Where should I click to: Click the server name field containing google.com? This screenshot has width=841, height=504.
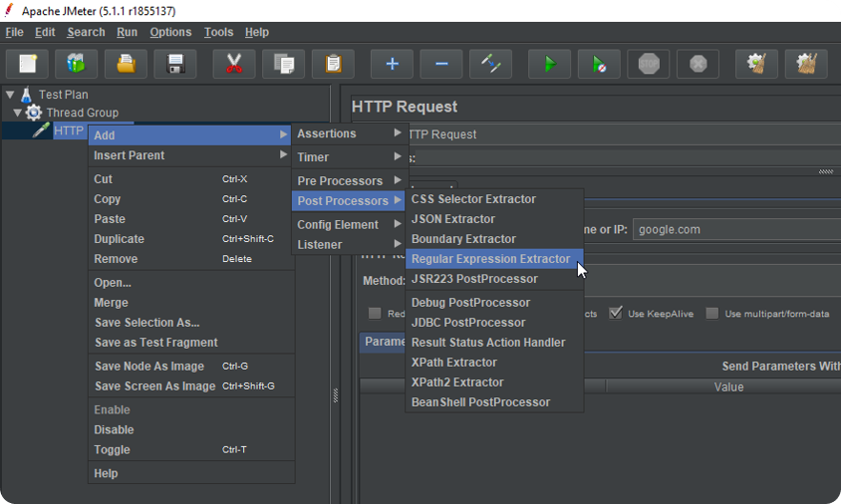point(736,229)
